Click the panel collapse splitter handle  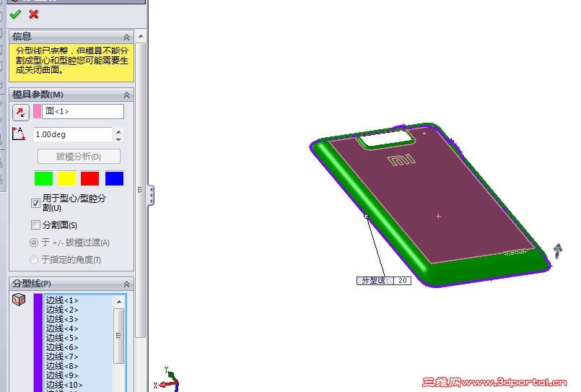151,195
